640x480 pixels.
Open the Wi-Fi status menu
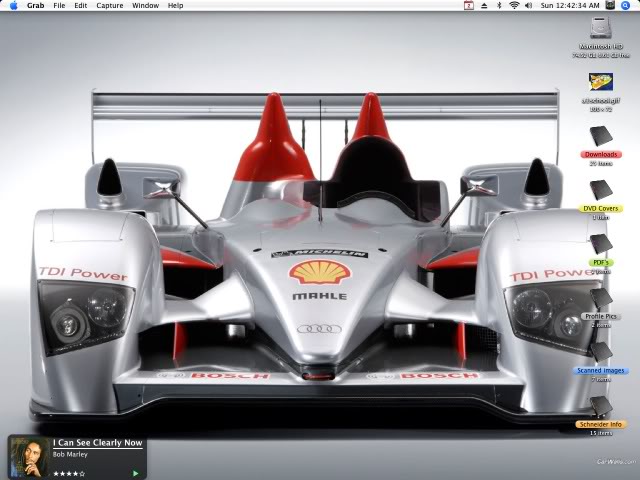[x=514, y=5]
